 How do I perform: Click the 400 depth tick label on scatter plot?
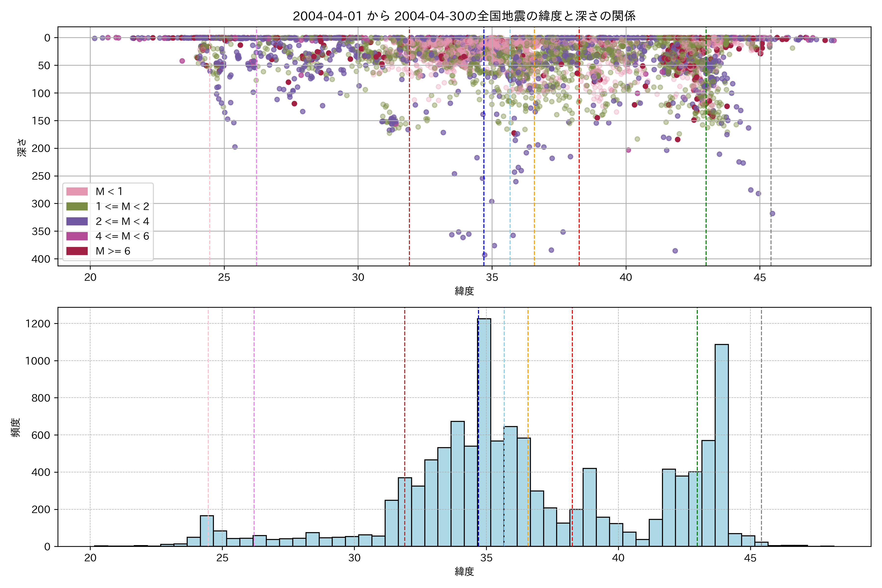pyautogui.click(x=41, y=259)
